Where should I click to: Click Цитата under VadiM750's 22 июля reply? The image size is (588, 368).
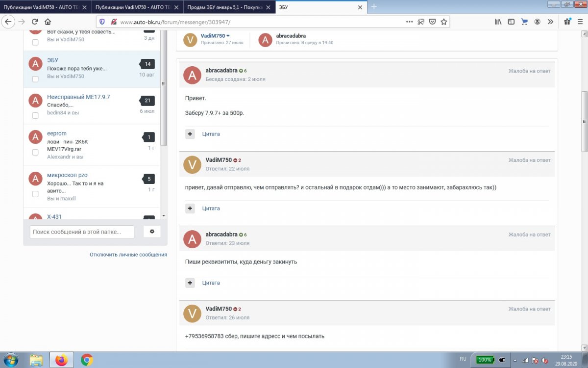(211, 209)
